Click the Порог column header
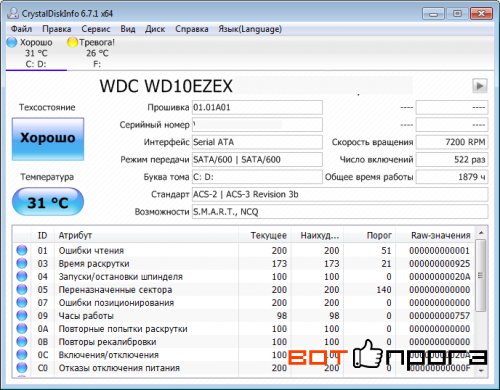Screen dimensions: 500x390 pos(370,235)
